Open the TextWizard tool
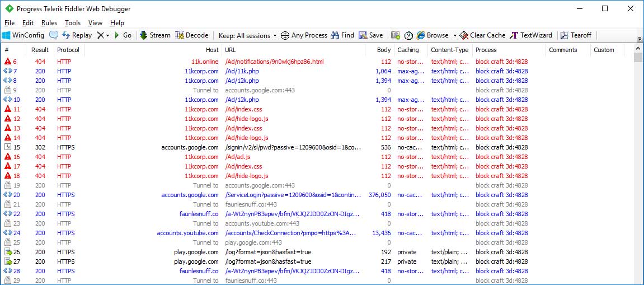 (x=531, y=35)
